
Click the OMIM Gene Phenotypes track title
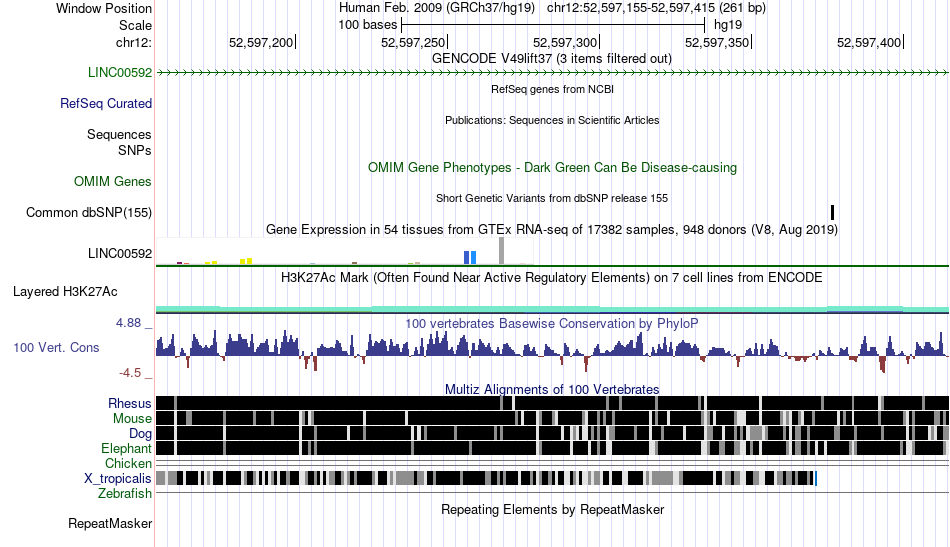tap(553, 168)
